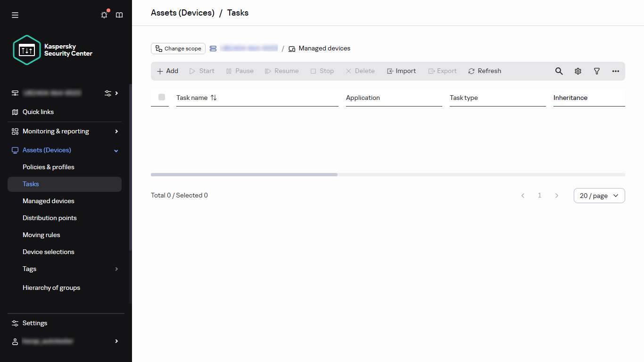Open the column settings gear

tap(578, 71)
